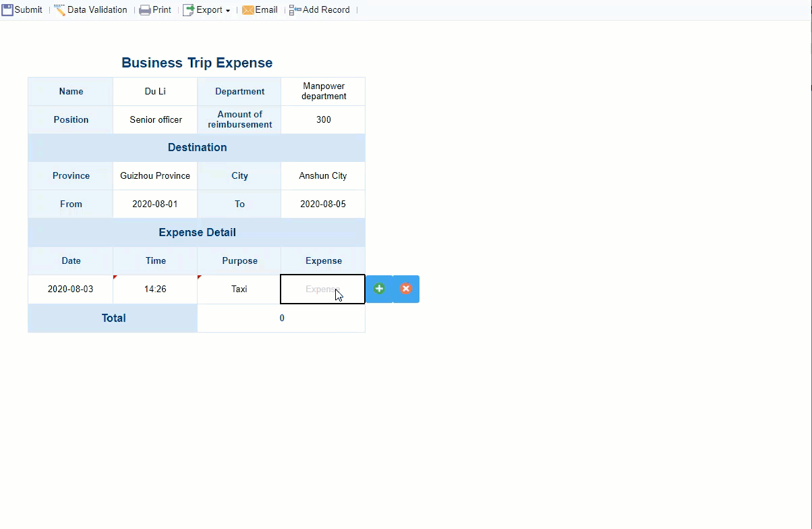Image resolution: width=812 pixels, height=529 pixels.
Task: Click the Print toolbar button
Action: (x=155, y=10)
